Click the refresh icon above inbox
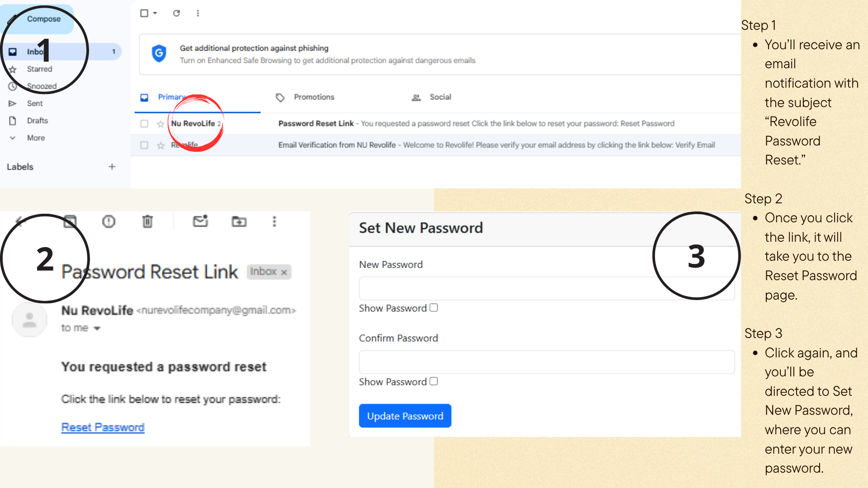 [x=176, y=13]
